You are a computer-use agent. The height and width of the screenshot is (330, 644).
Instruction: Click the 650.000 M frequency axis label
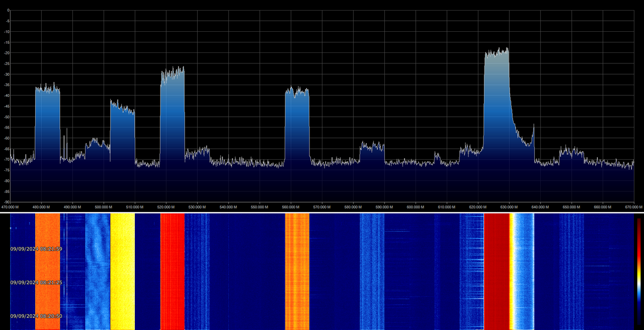(x=572, y=207)
